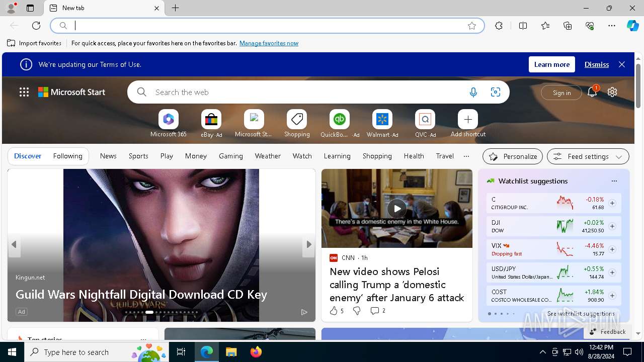
Task: Dislike the Pelosi article thumbs down
Action: [x=357, y=311]
